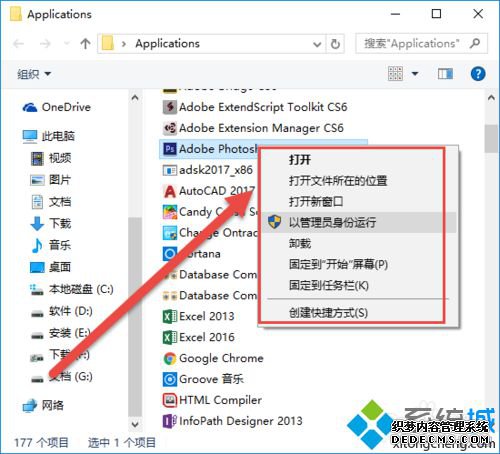Select 安装 (E:) drive in the sidebar
The image size is (500, 454).
pyautogui.click(x=61, y=333)
